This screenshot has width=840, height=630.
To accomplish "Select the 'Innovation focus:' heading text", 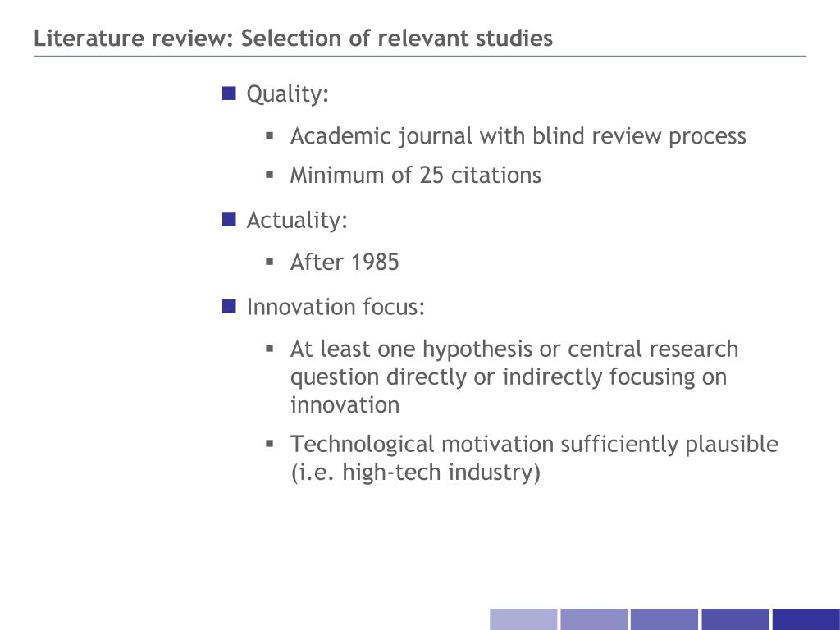I will (x=336, y=307).
